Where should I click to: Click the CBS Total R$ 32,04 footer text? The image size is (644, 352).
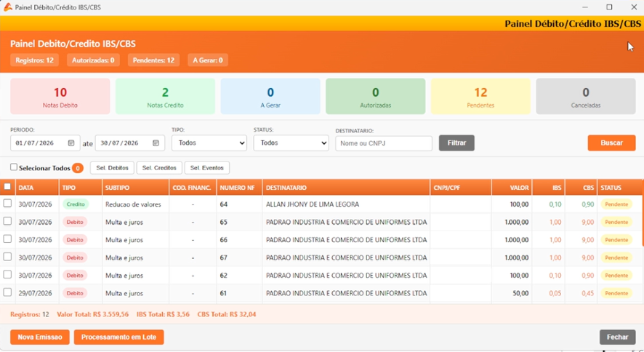click(227, 314)
